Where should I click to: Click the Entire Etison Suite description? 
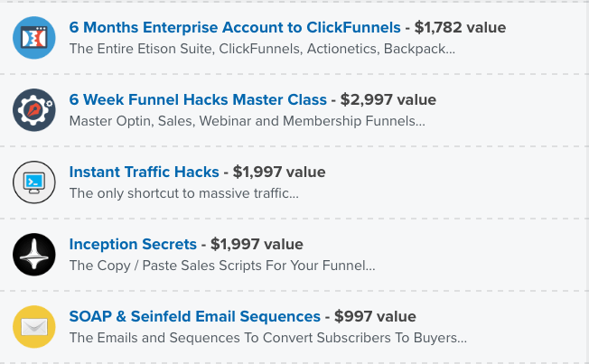point(262,49)
